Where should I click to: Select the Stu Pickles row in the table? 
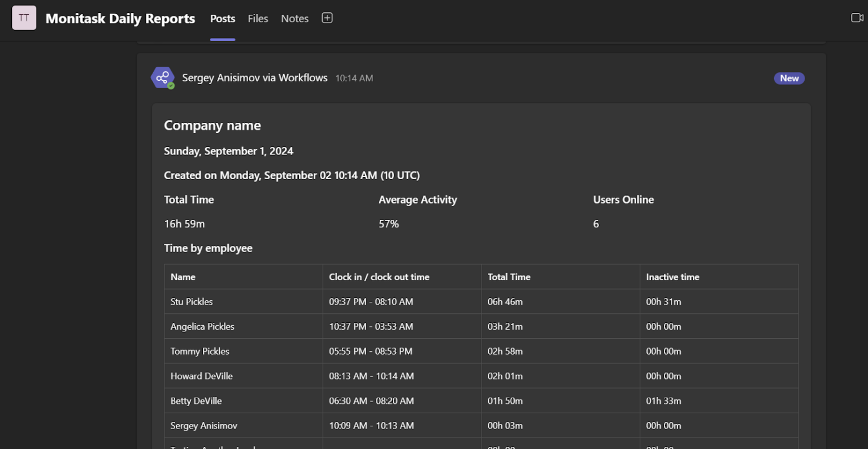pos(192,301)
